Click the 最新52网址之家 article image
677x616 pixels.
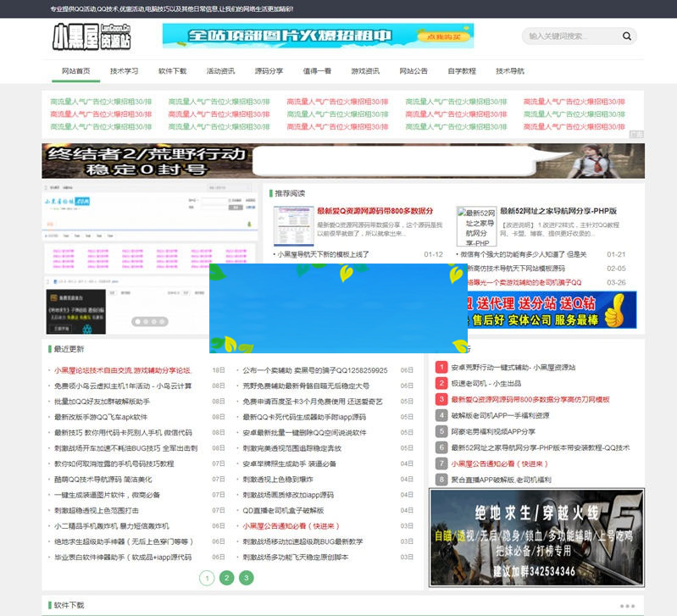pyautogui.click(x=475, y=225)
